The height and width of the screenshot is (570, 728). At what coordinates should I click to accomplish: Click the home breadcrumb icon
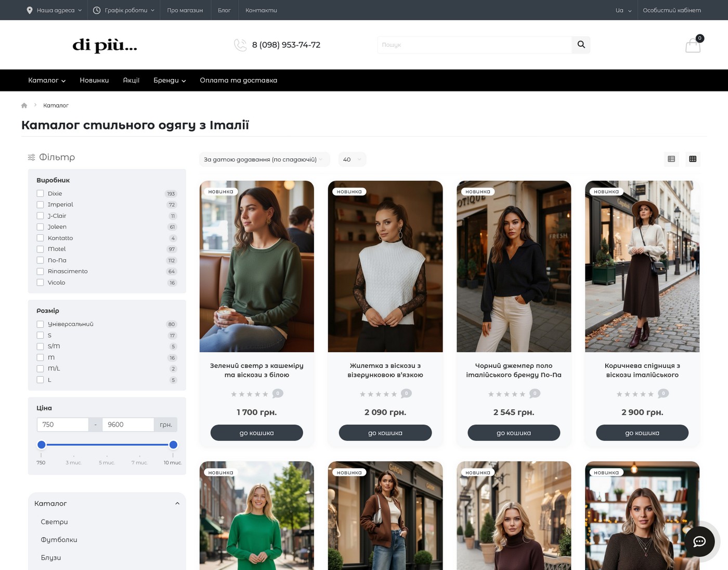point(24,105)
